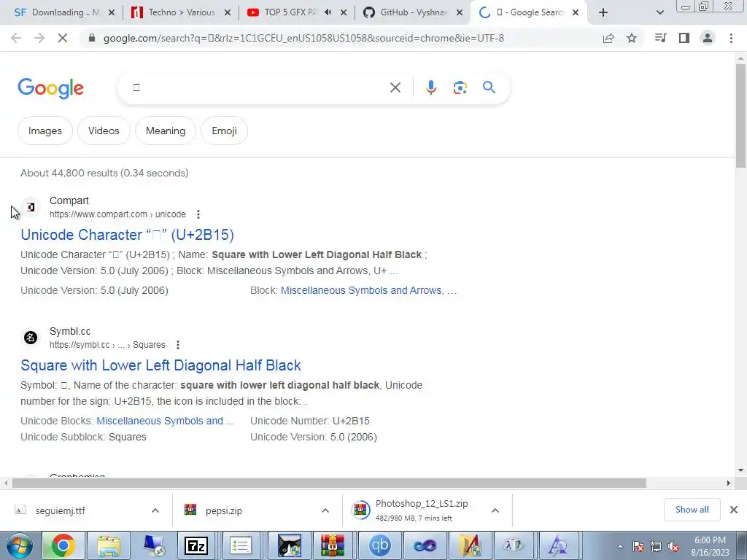
Task: Filter results by Videos
Action: click(104, 131)
